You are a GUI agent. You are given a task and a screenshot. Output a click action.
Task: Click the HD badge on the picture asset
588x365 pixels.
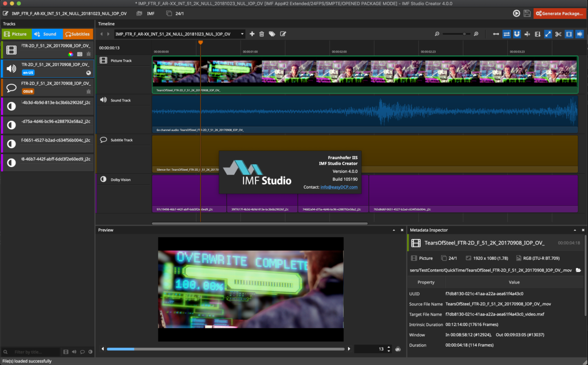pyautogui.click(x=80, y=54)
